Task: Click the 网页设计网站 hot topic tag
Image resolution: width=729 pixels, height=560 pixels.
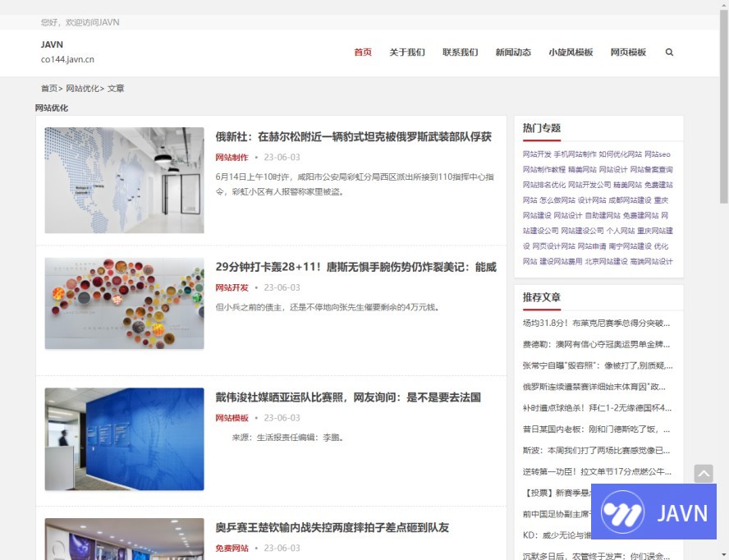Action: pos(553,246)
